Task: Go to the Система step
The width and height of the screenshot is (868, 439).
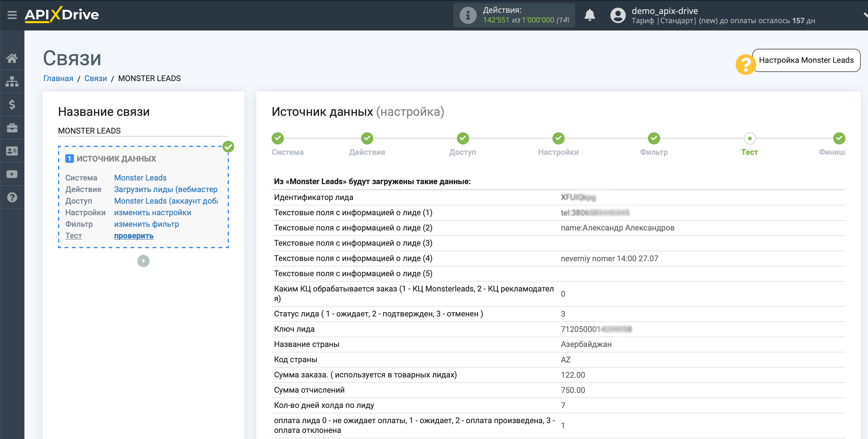Action: 278,138
